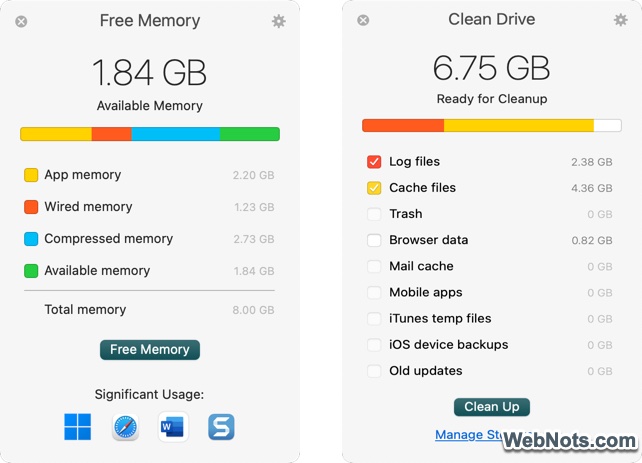
Task: Uncheck the Cache files checkbox
Action: tap(374, 188)
